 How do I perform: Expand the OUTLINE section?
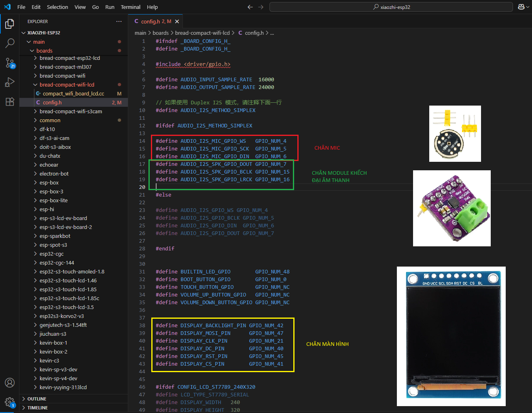[x=37, y=399]
